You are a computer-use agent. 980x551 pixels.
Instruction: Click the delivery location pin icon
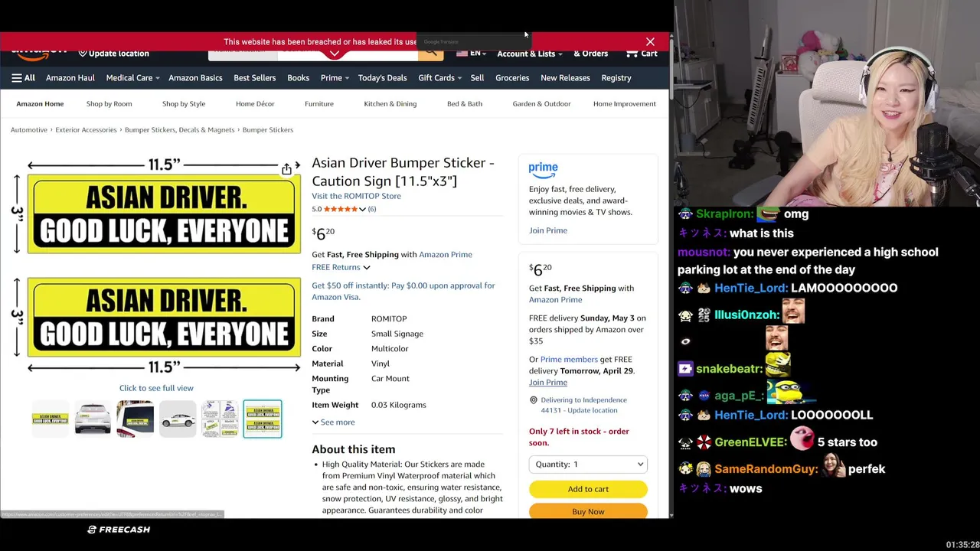533,400
